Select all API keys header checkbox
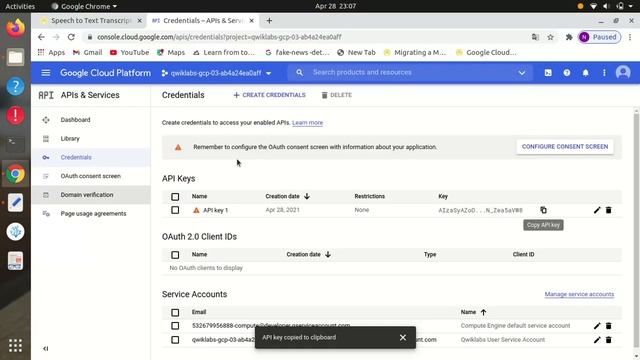This screenshot has height=360, width=640. [175, 197]
